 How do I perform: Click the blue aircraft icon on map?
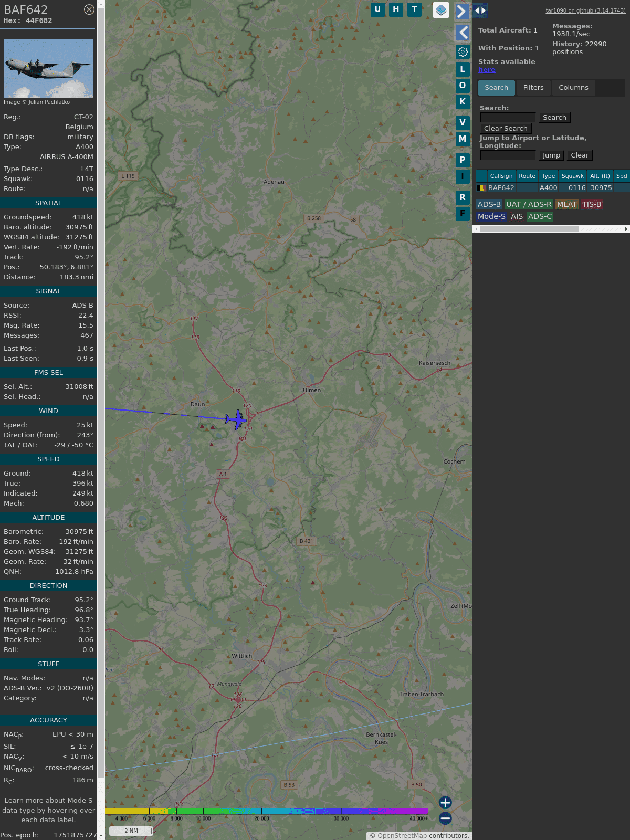tap(237, 419)
